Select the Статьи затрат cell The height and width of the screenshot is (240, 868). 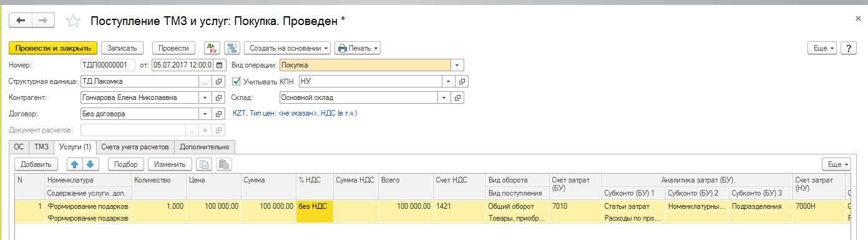pos(633,206)
